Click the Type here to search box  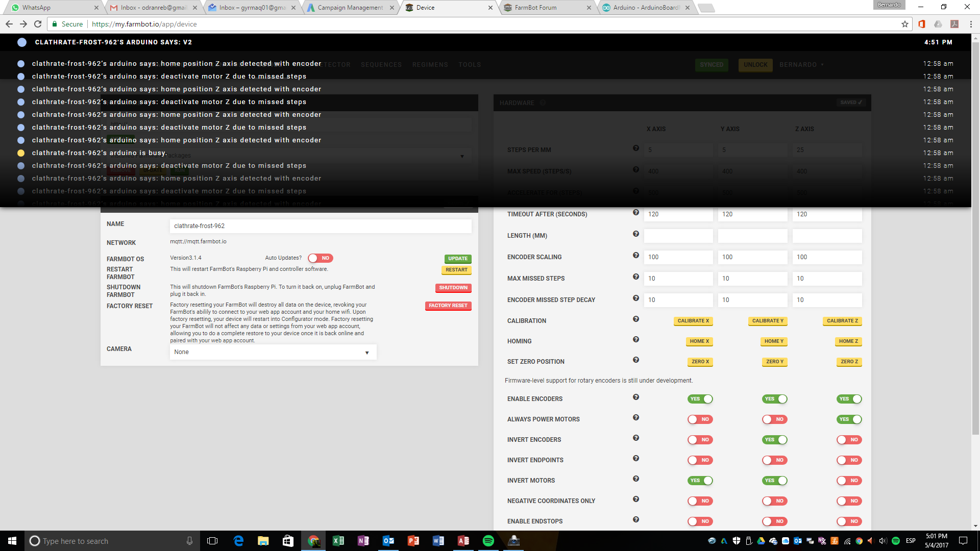110,541
